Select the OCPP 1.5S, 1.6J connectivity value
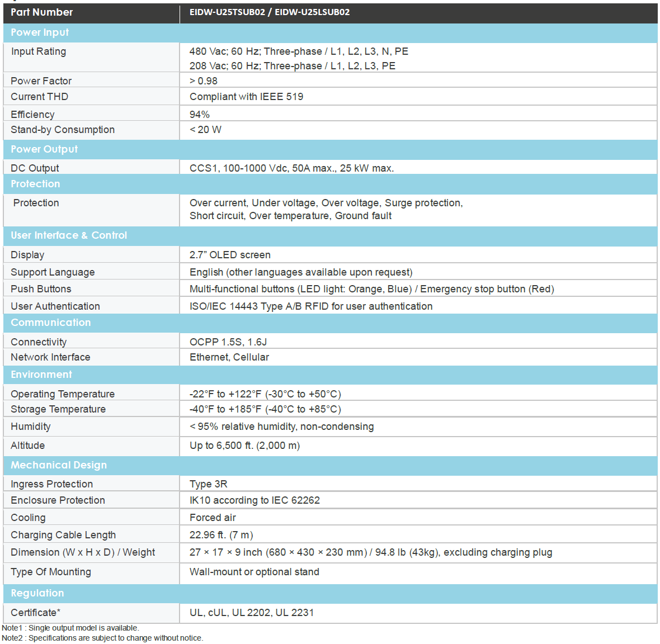The width and height of the screenshot is (660, 644). click(228, 342)
